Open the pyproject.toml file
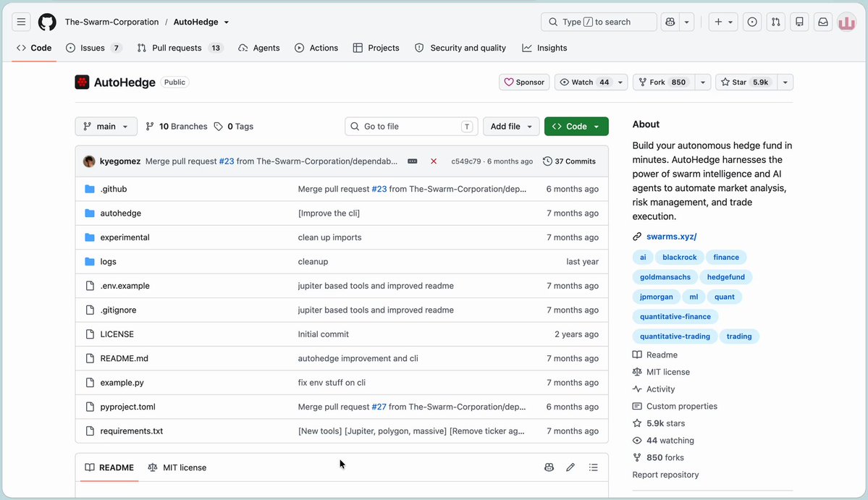The image size is (868, 500). point(128,407)
